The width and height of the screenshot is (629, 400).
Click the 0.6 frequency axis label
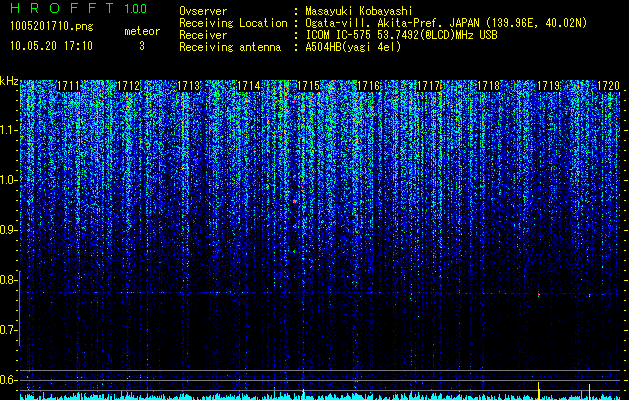point(8,380)
